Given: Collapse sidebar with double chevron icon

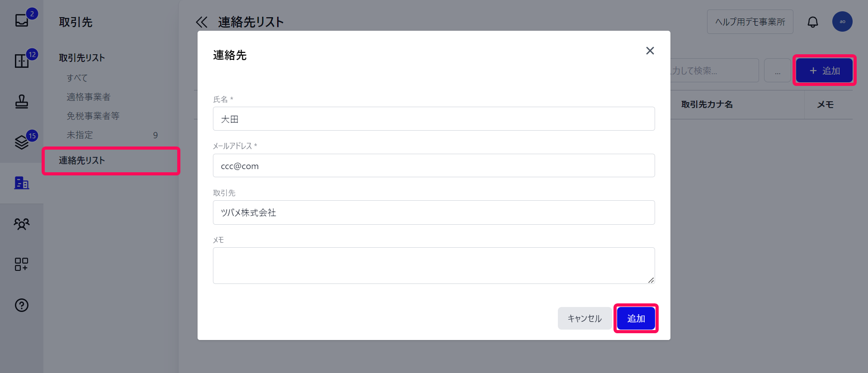Looking at the screenshot, I should (x=202, y=22).
